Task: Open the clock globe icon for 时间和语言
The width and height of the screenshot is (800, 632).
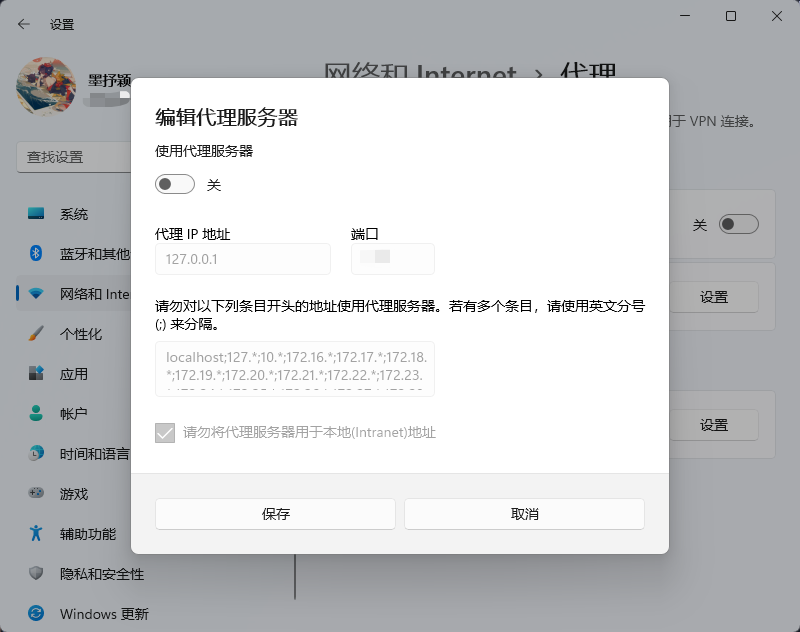Action: pyautogui.click(x=36, y=453)
